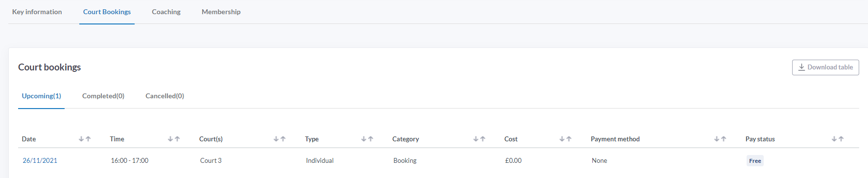
Task: Sort the Category column
Action: pos(479,139)
